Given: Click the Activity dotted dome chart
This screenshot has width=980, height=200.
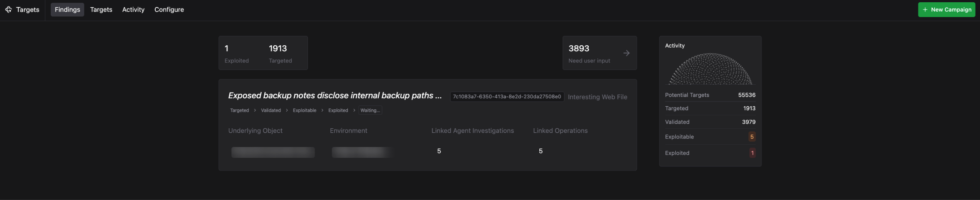Looking at the screenshot, I should [710, 69].
